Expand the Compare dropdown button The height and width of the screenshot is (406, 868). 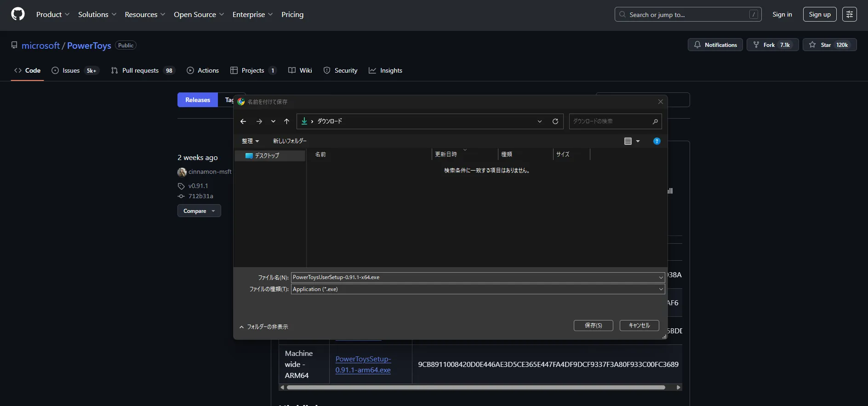199,211
